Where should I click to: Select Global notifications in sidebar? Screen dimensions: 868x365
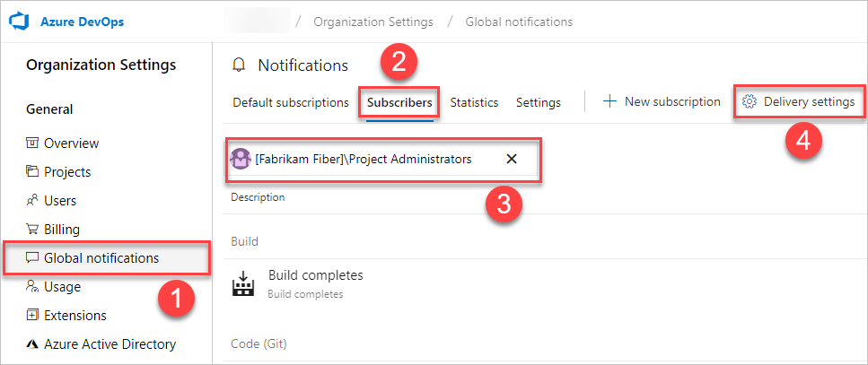(x=107, y=257)
